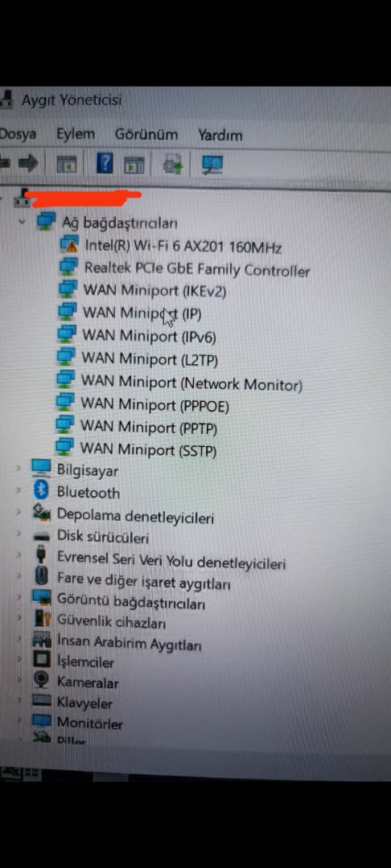This screenshot has width=391, height=868.
Task: Open the Dosya menu
Action: pyautogui.click(x=18, y=134)
